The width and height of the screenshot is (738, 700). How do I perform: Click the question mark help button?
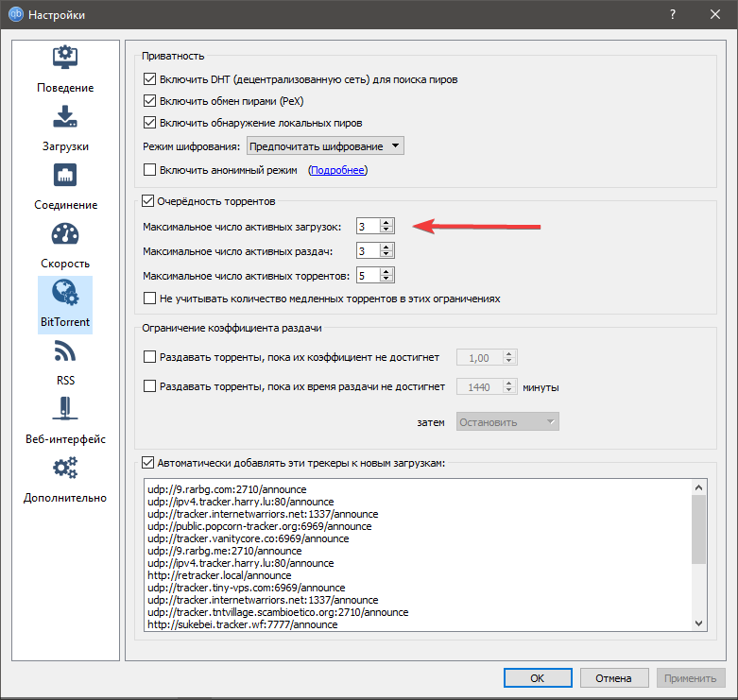[x=673, y=15]
